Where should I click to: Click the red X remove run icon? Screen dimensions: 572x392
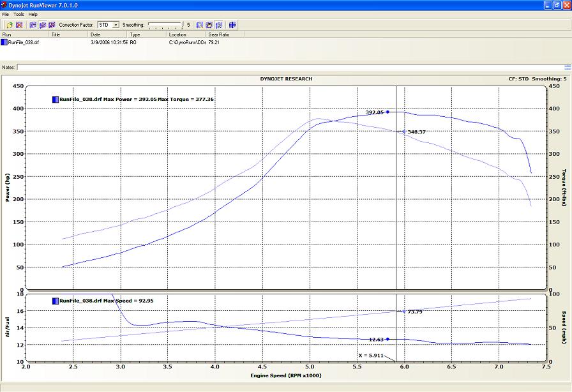[x=19, y=25]
